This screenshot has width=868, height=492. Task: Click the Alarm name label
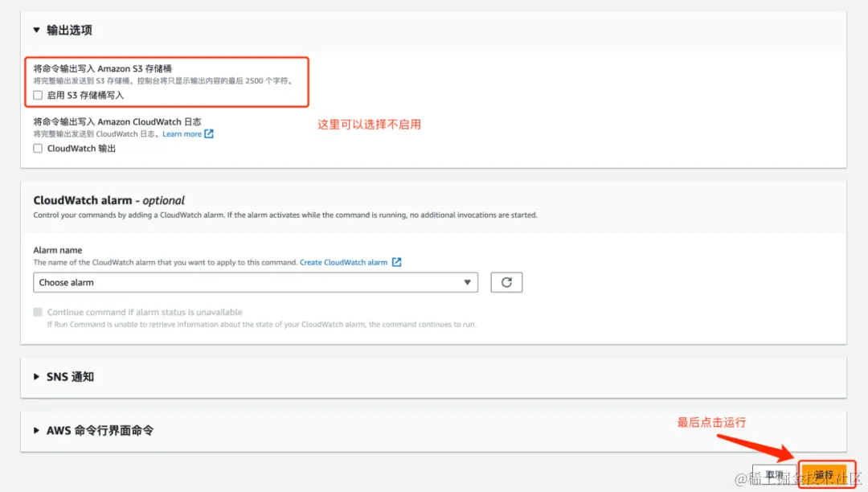tap(58, 250)
